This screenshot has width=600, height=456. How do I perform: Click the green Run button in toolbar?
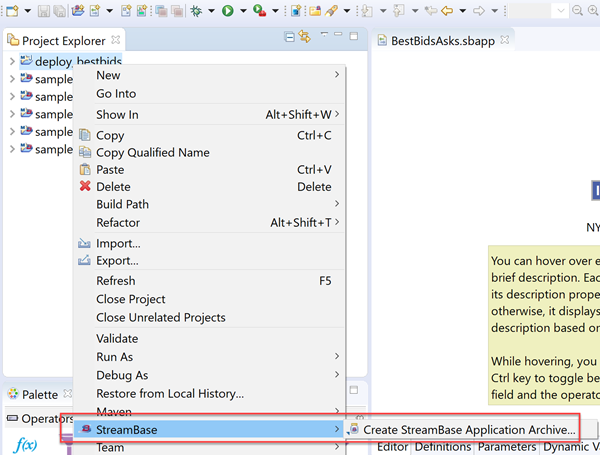228,11
